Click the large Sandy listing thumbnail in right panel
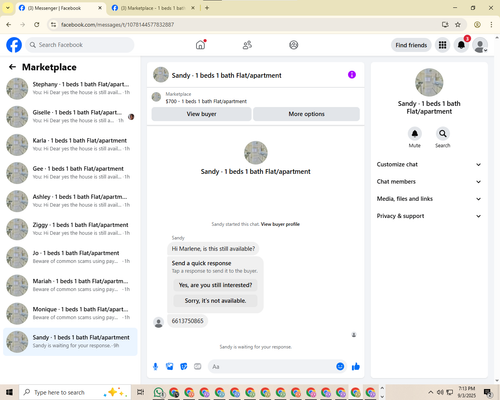The width and height of the screenshot is (500, 400). [x=429, y=82]
